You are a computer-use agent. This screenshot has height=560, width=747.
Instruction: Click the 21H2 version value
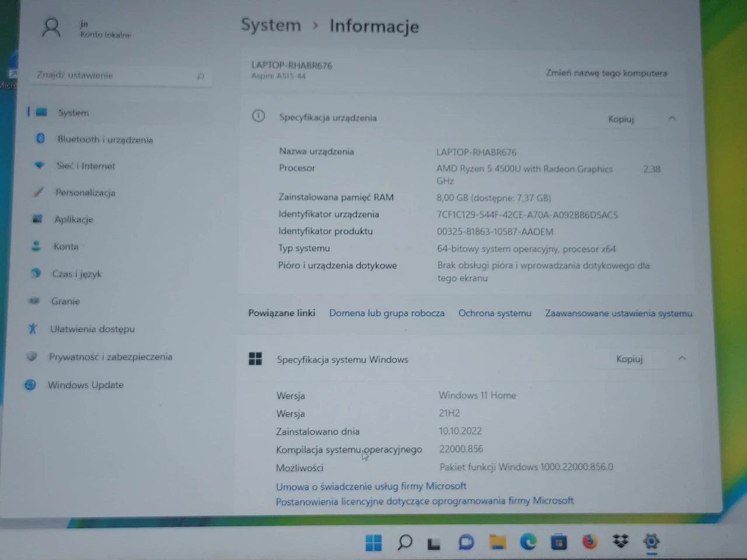point(449,413)
